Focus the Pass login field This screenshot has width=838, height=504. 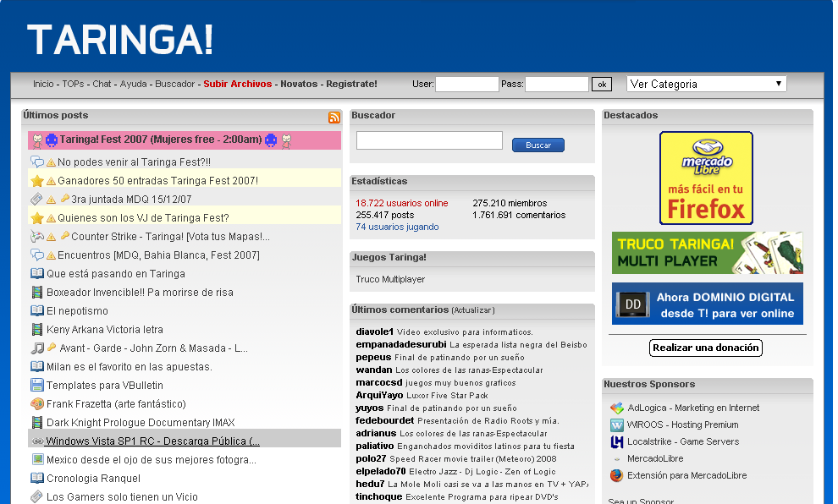tap(557, 85)
